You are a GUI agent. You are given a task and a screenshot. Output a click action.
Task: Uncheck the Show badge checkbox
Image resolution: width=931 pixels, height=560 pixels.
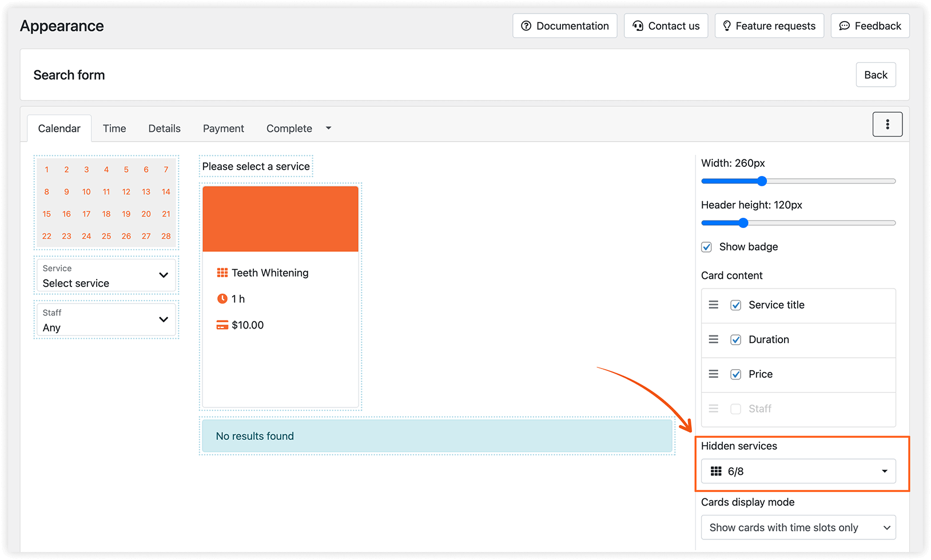(x=706, y=246)
